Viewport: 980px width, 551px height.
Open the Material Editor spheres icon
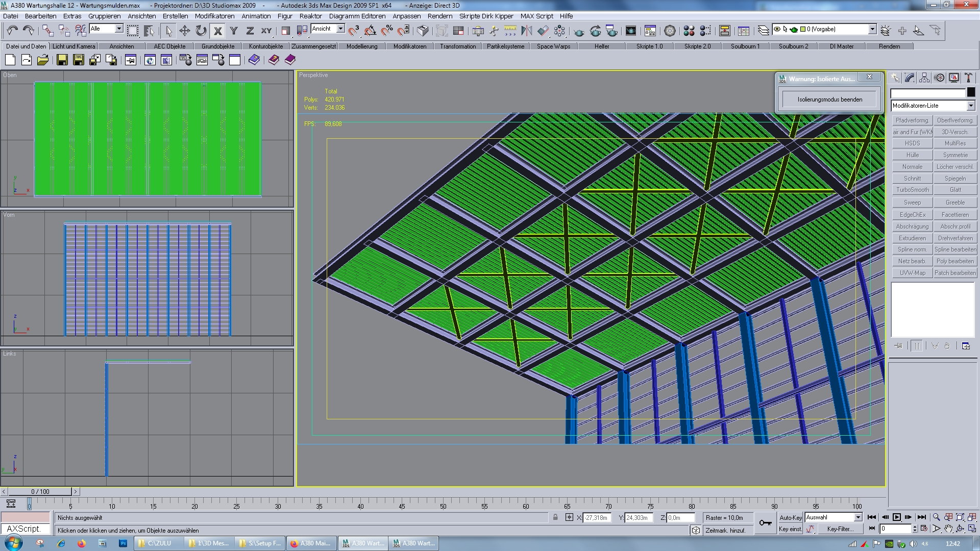pos(689,31)
